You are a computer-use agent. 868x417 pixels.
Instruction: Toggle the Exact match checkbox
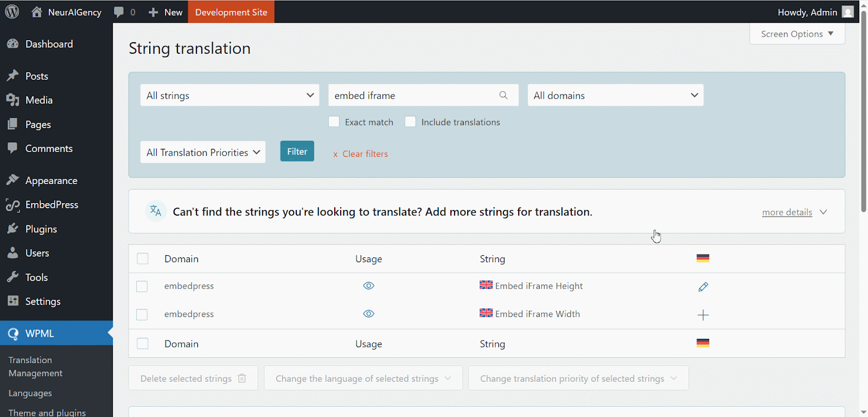pos(334,122)
